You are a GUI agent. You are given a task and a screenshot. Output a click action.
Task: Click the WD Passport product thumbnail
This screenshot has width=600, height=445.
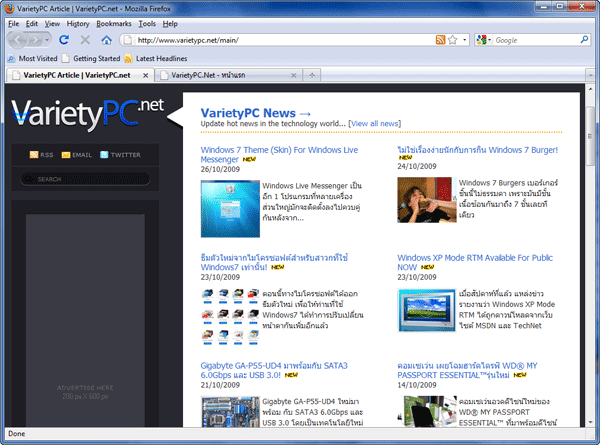(427, 411)
